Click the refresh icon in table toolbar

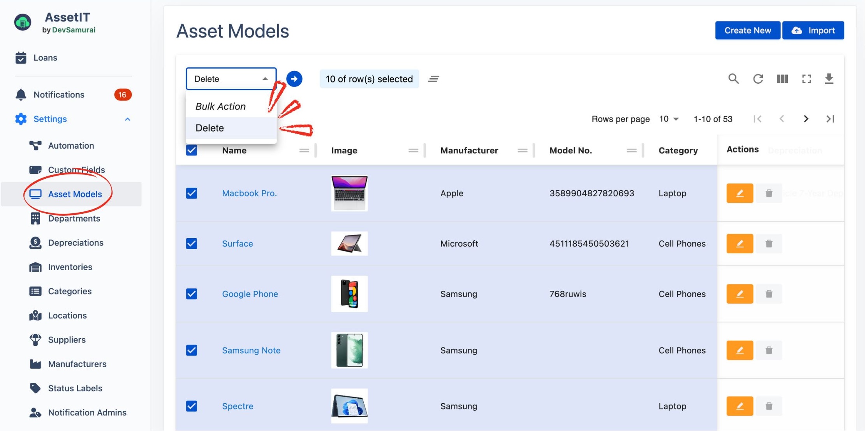(x=759, y=78)
